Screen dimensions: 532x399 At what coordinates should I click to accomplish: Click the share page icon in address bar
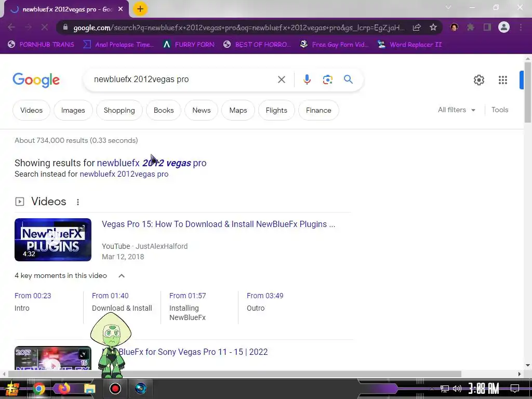(x=417, y=28)
